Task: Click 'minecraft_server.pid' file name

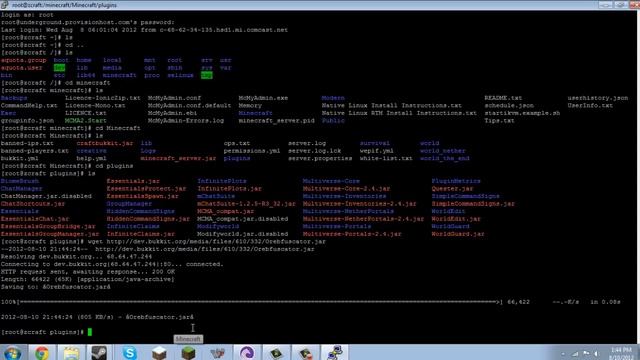Action: pyautogui.click(x=276, y=120)
